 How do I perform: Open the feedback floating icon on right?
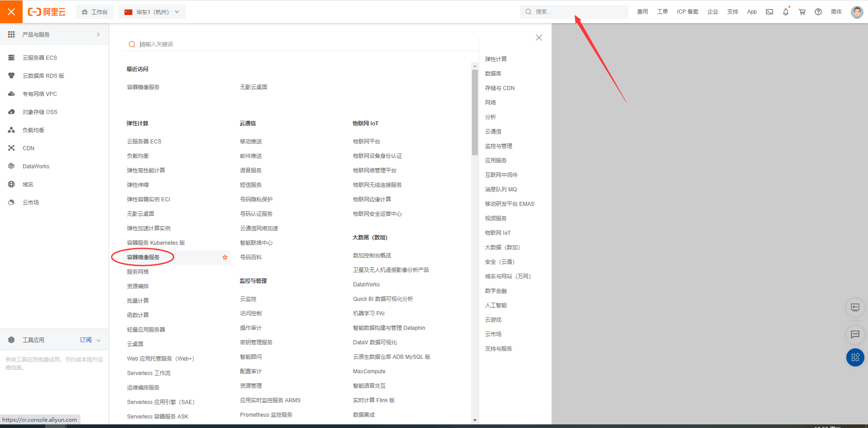[x=855, y=308]
